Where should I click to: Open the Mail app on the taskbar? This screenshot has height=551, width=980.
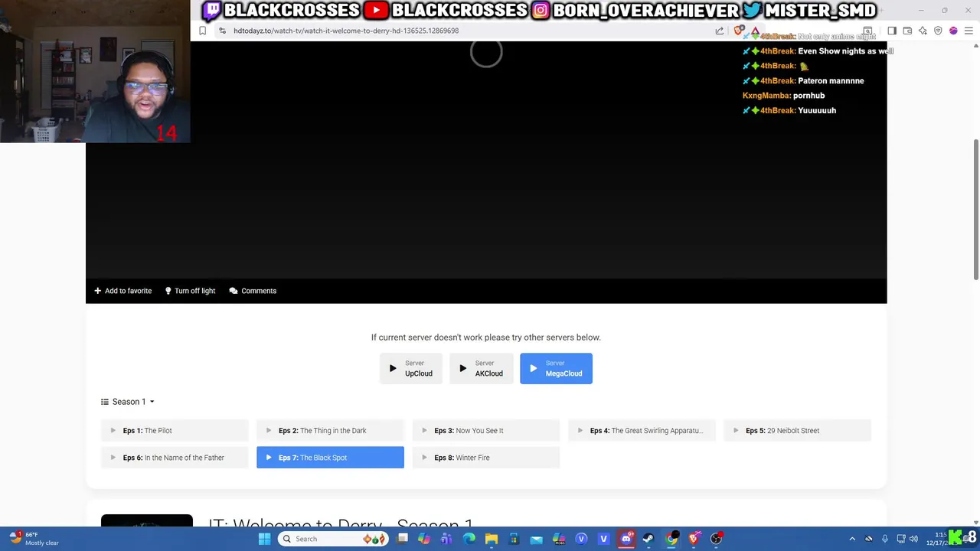(536, 539)
